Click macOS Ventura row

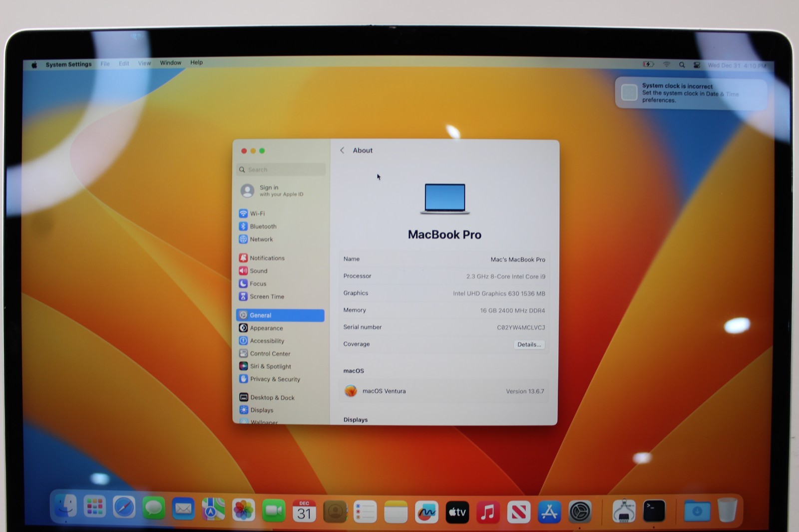pyautogui.click(x=444, y=391)
